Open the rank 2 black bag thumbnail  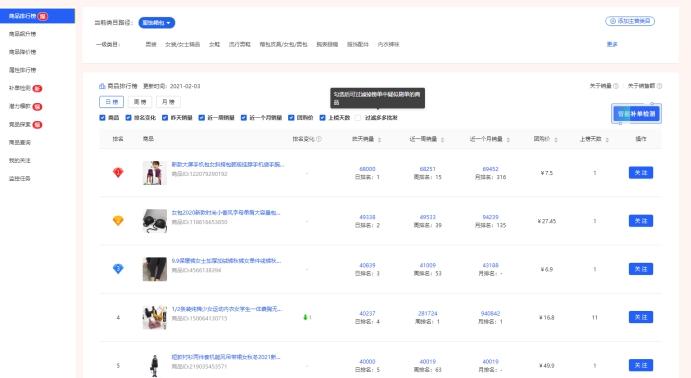click(x=155, y=221)
